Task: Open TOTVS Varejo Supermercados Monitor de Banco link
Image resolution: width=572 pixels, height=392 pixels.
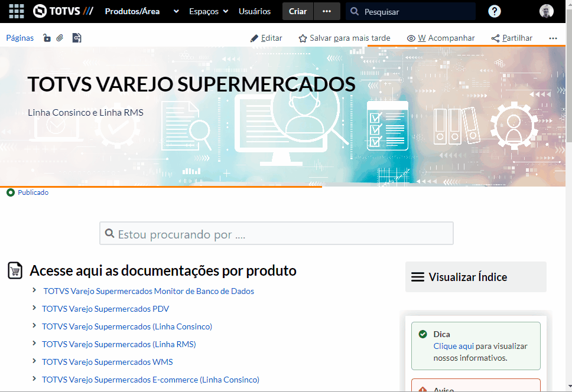Action: click(x=149, y=291)
